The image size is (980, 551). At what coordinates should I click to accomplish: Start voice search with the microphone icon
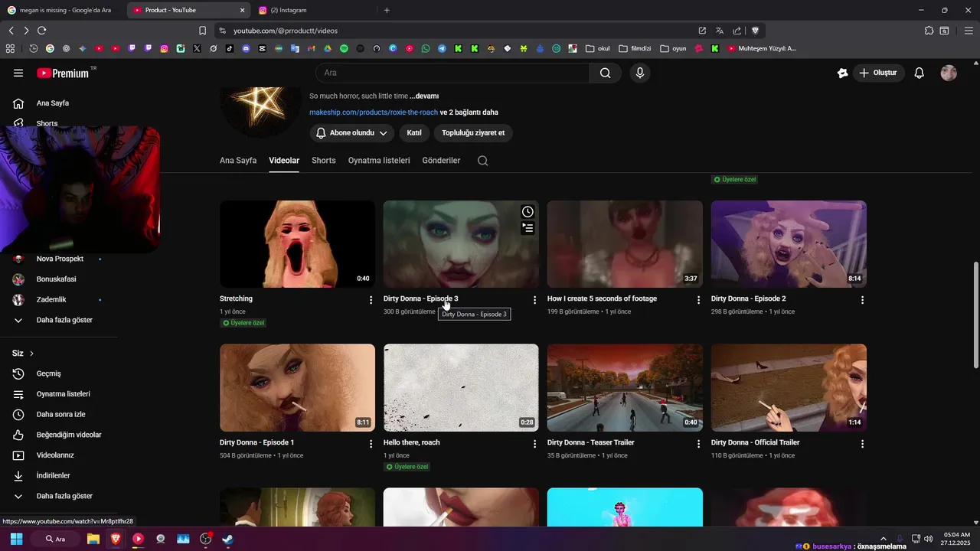[x=640, y=73]
